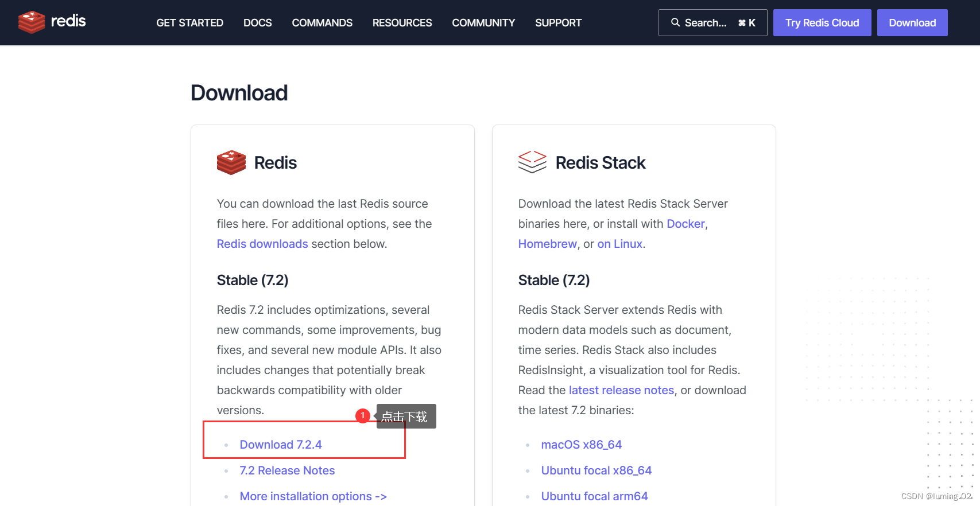This screenshot has width=980, height=506.
Task: Open the RESOURCES menu
Action: (x=402, y=23)
